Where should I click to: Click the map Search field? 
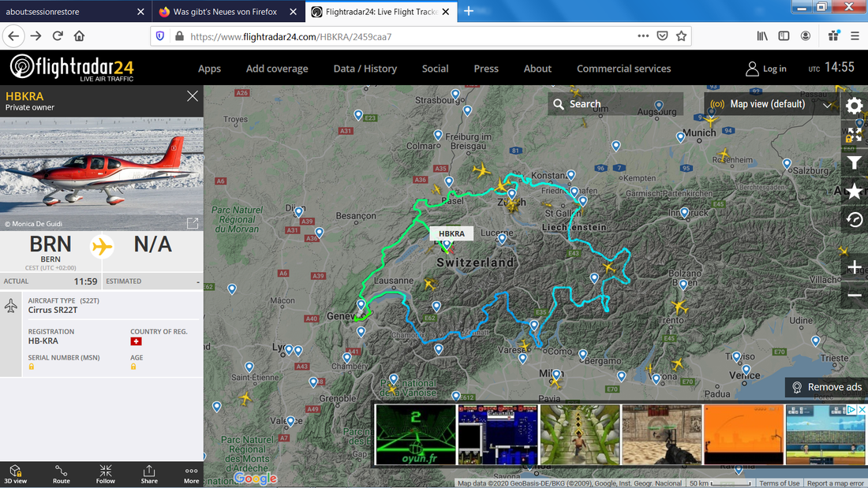[615, 104]
